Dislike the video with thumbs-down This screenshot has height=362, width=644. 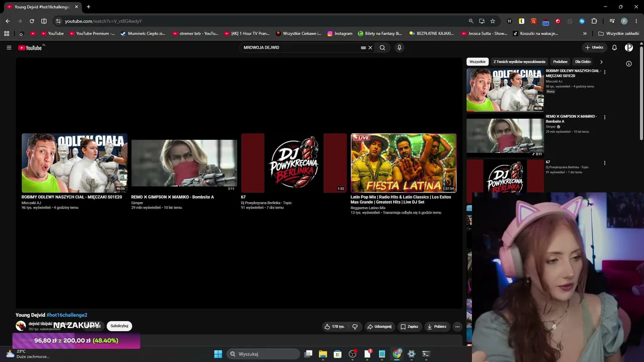pos(355,327)
